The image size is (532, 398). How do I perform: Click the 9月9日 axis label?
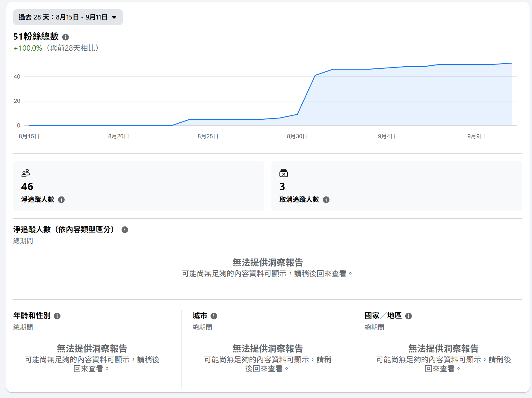476,136
